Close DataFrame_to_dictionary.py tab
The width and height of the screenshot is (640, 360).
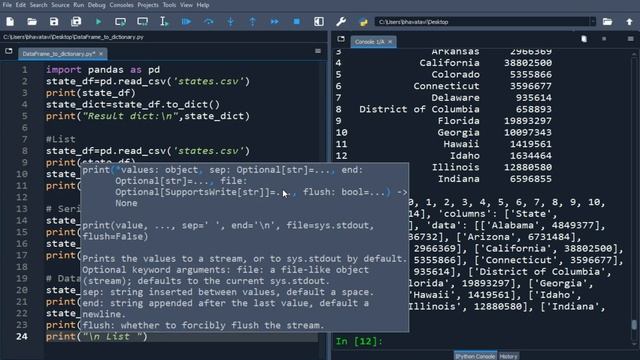pos(101,53)
